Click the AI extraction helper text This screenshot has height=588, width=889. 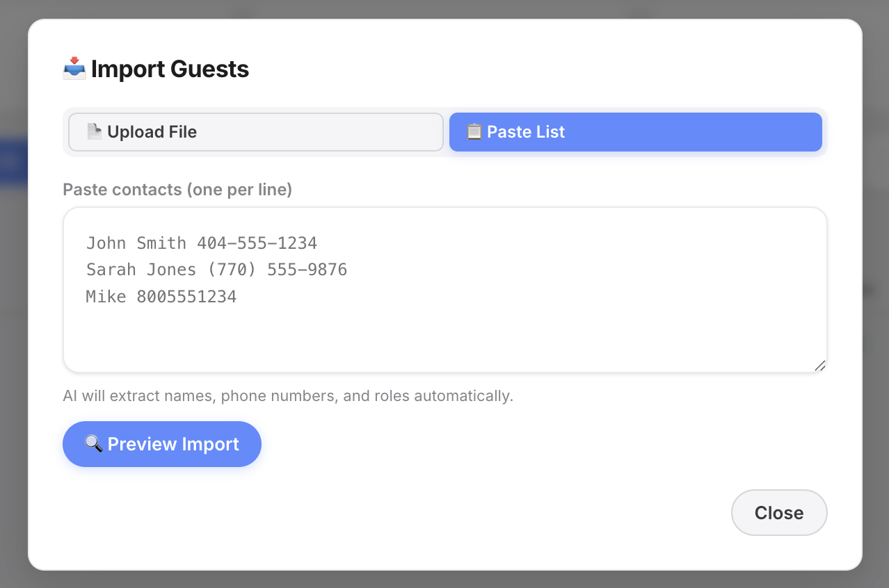click(288, 395)
